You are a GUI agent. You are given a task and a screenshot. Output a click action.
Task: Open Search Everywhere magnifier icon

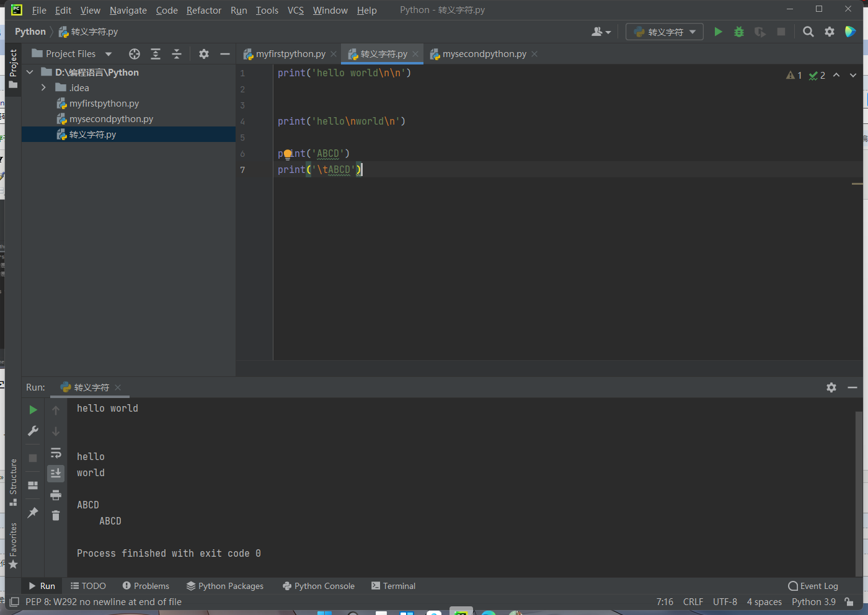tap(808, 32)
